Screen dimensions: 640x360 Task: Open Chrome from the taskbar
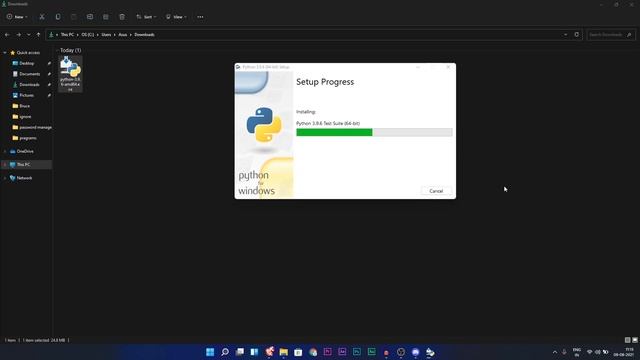pos(313,352)
